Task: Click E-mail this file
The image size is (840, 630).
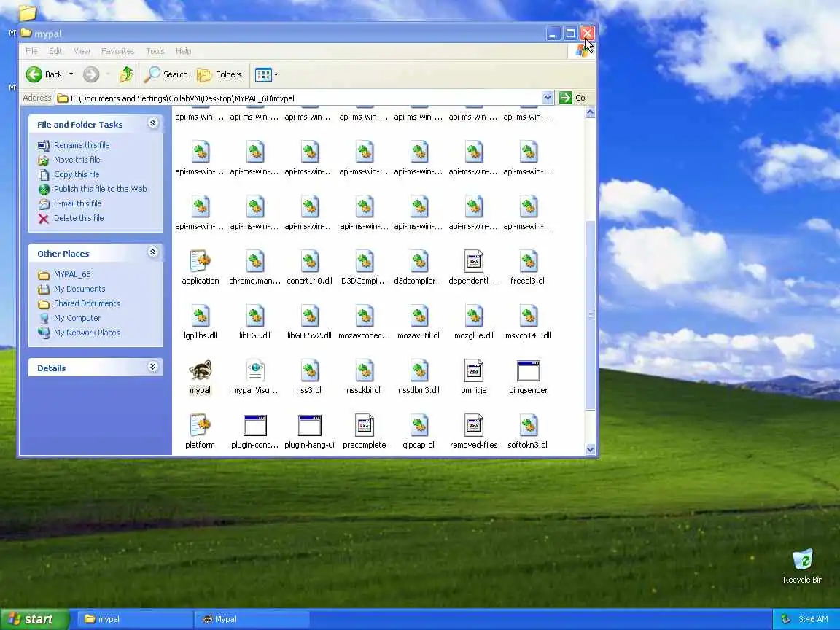Action: [78, 203]
